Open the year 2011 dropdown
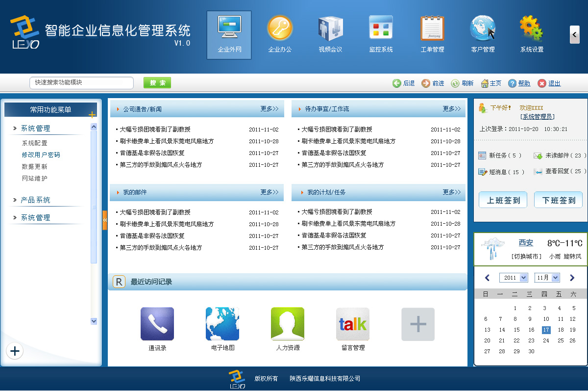The width and height of the screenshot is (588, 391). point(514,278)
